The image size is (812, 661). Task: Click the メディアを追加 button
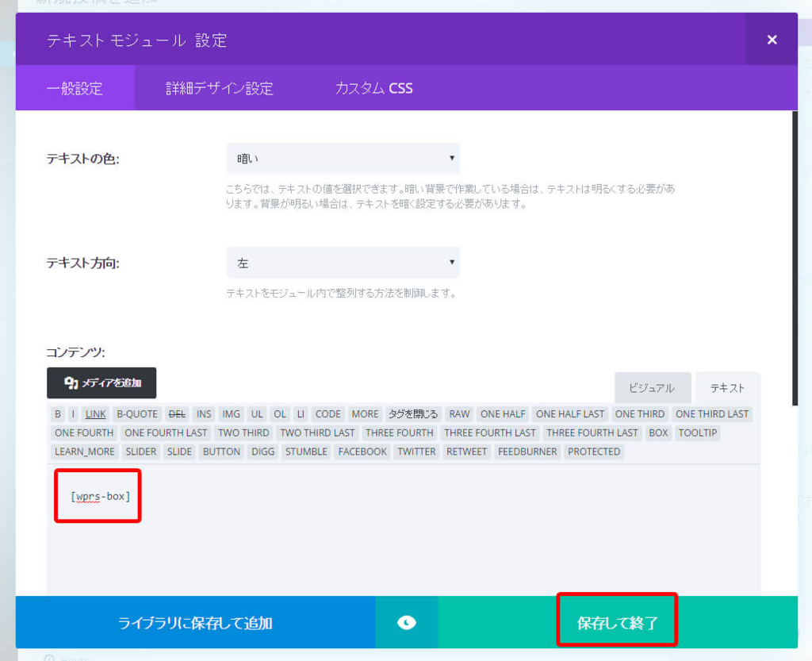pyautogui.click(x=101, y=382)
